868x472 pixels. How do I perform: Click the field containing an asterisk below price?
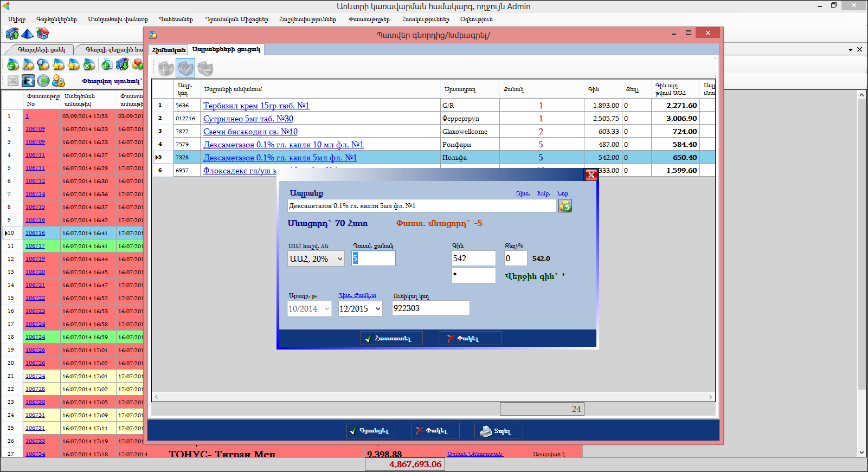pos(474,275)
